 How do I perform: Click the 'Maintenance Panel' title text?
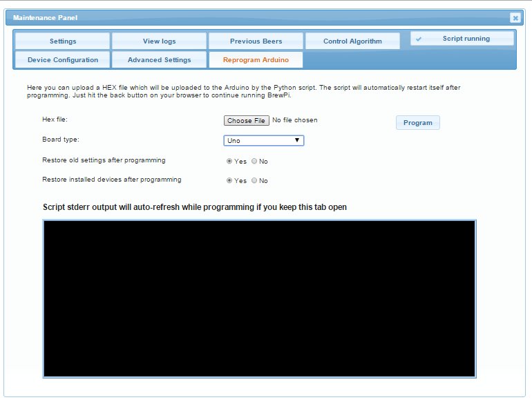[45, 18]
